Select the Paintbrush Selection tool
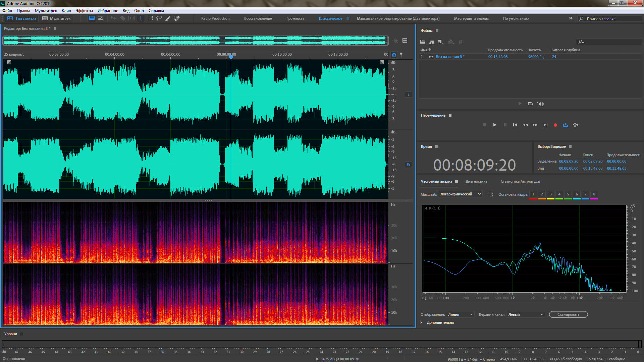 click(168, 18)
